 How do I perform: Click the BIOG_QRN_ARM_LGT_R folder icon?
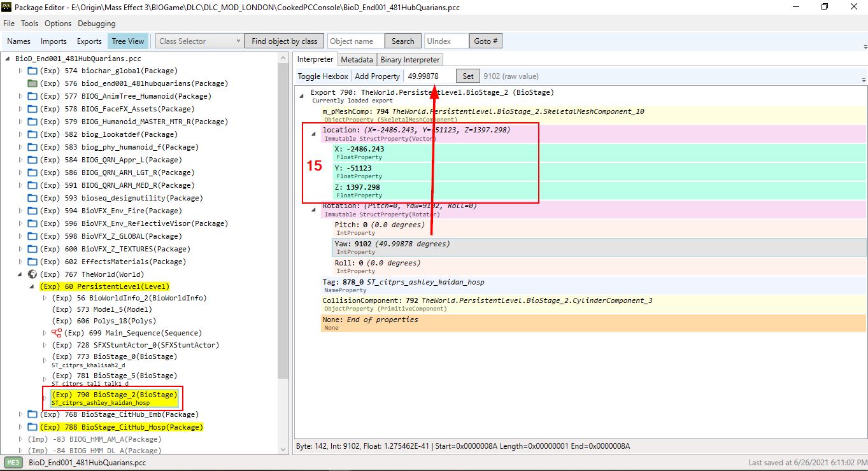[x=32, y=172]
